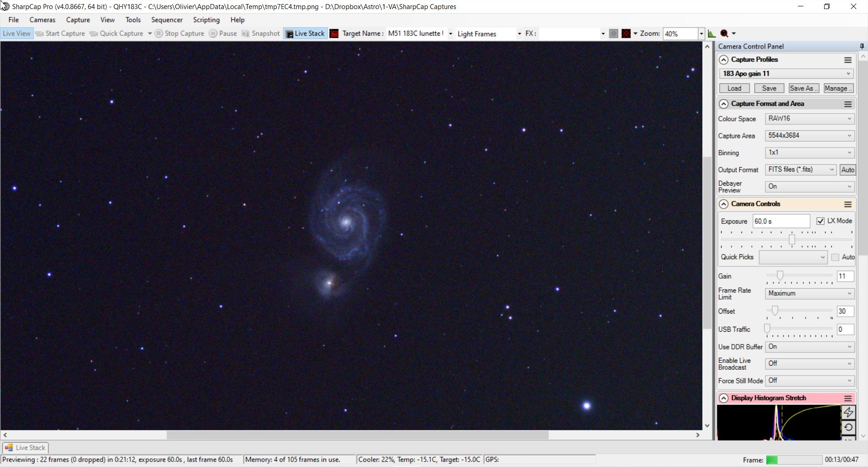Open the Cameras menu

point(42,20)
